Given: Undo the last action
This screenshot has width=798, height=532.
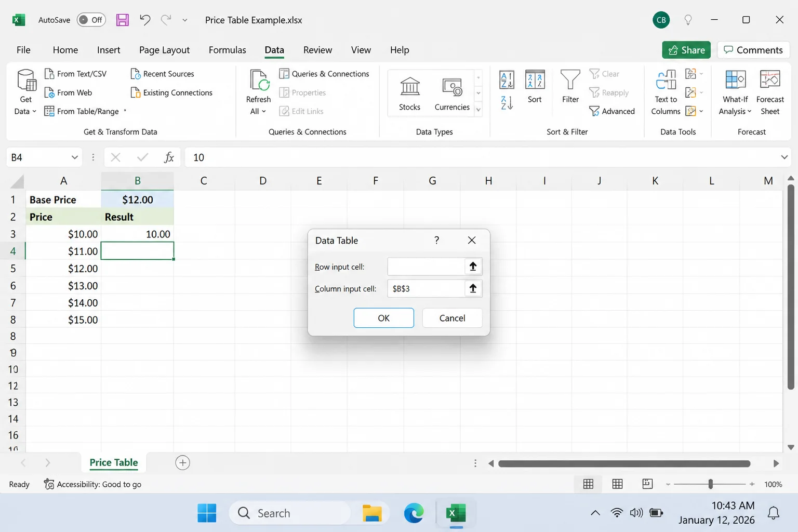Looking at the screenshot, I should click(x=145, y=20).
